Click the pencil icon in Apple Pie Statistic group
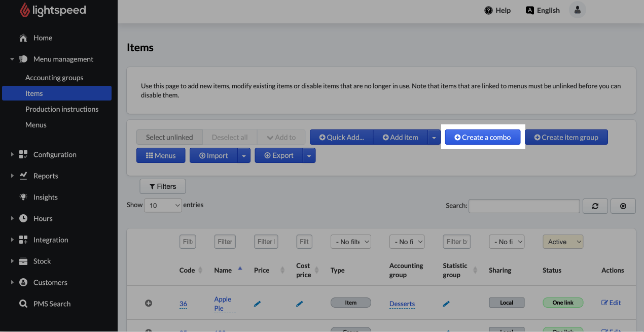This screenshot has width=644, height=332. pos(446,304)
